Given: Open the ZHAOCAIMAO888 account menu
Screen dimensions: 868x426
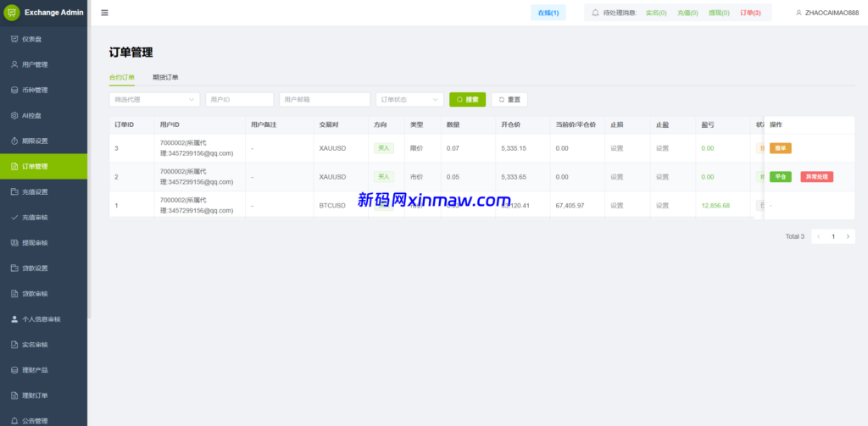Looking at the screenshot, I should (x=826, y=13).
